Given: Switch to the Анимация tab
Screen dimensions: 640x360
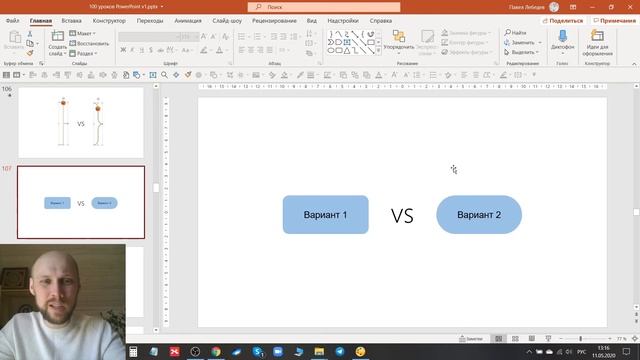Looking at the screenshot, I should (x=188, y=20).
